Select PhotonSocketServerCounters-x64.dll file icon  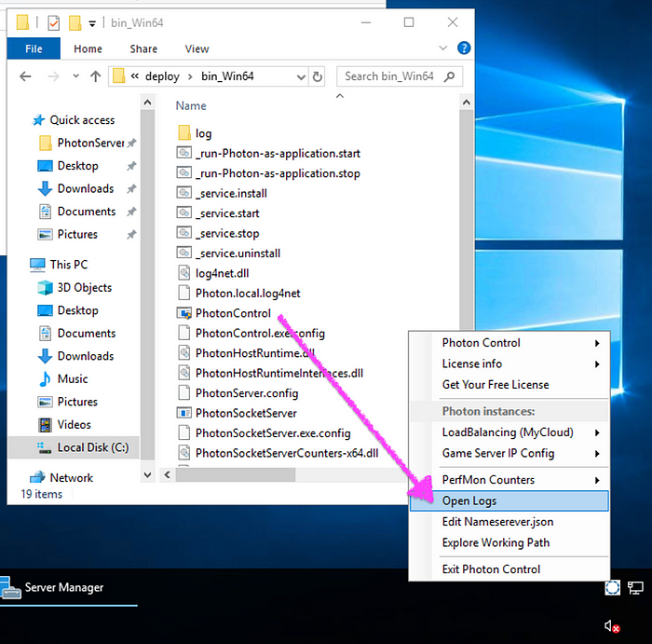[184, 453]
